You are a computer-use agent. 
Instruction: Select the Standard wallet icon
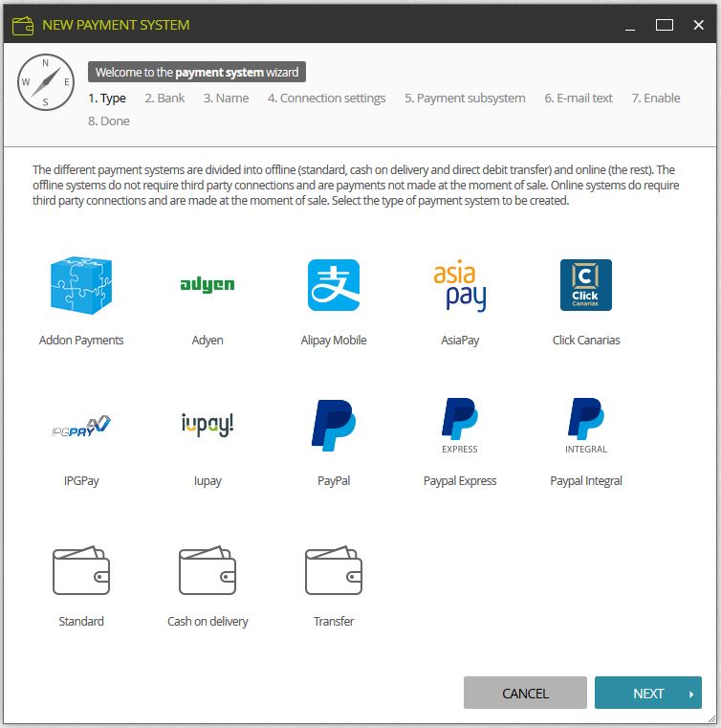[81, 570]
